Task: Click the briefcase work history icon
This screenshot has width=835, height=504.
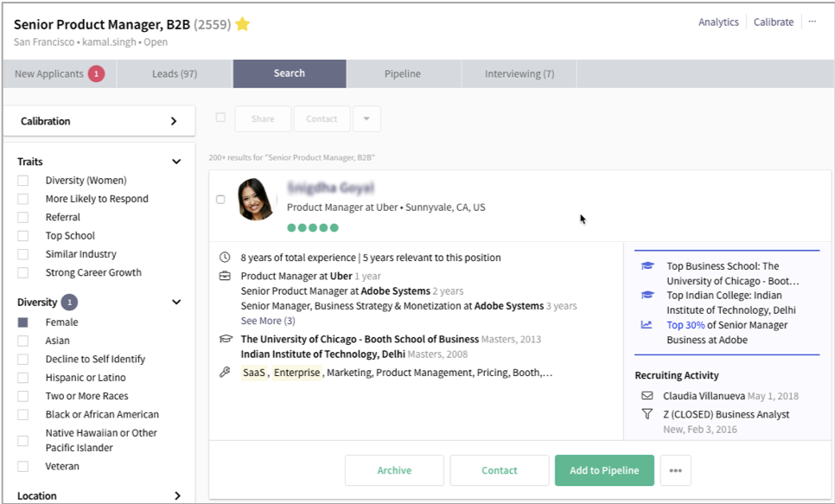Action: [x=225, y=276]
